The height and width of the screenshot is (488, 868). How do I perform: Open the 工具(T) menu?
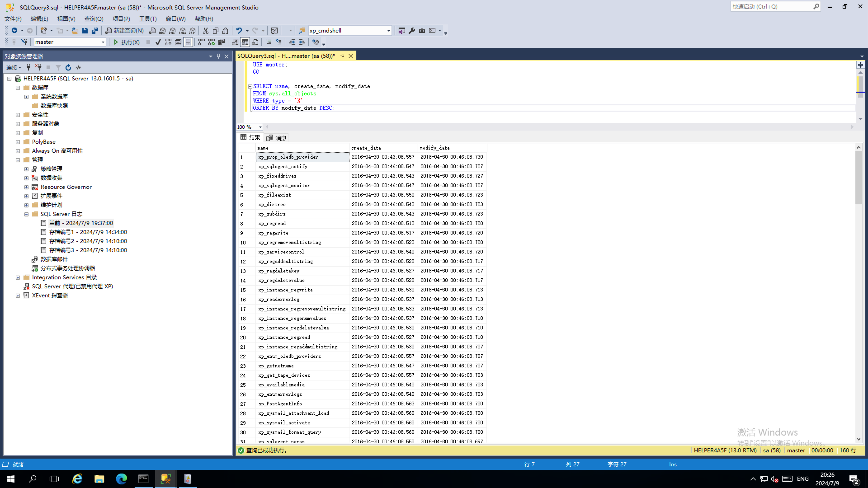148,19
